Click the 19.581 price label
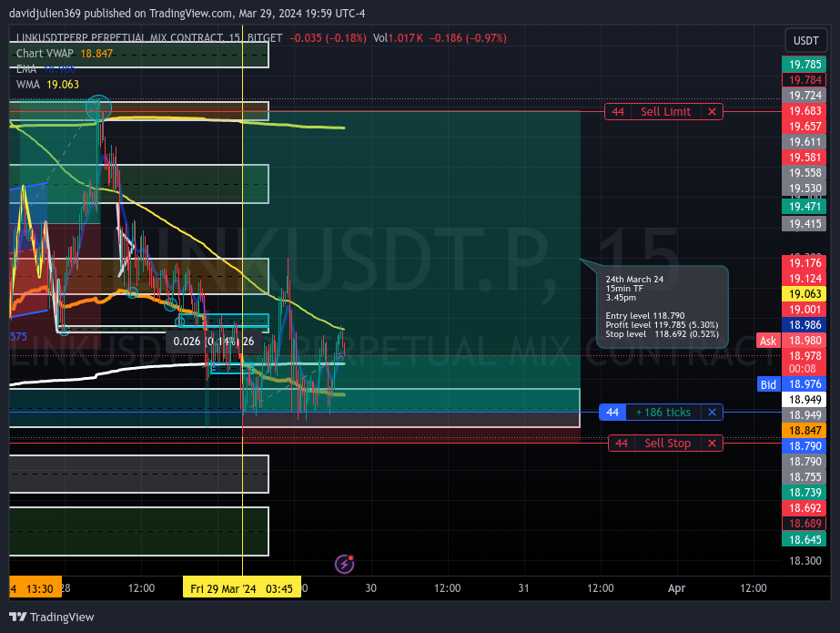The width and height of the screenshot is (840, 633). [805, 158]
